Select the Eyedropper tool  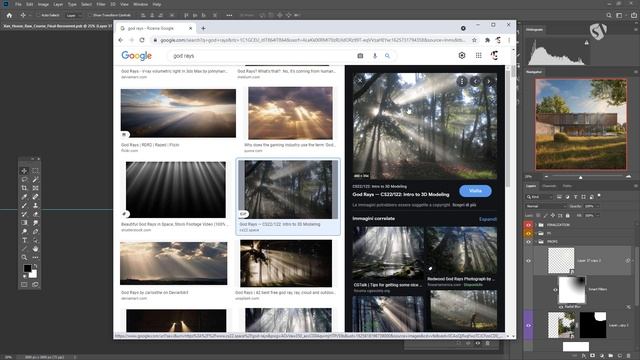(x=24, y=197)
